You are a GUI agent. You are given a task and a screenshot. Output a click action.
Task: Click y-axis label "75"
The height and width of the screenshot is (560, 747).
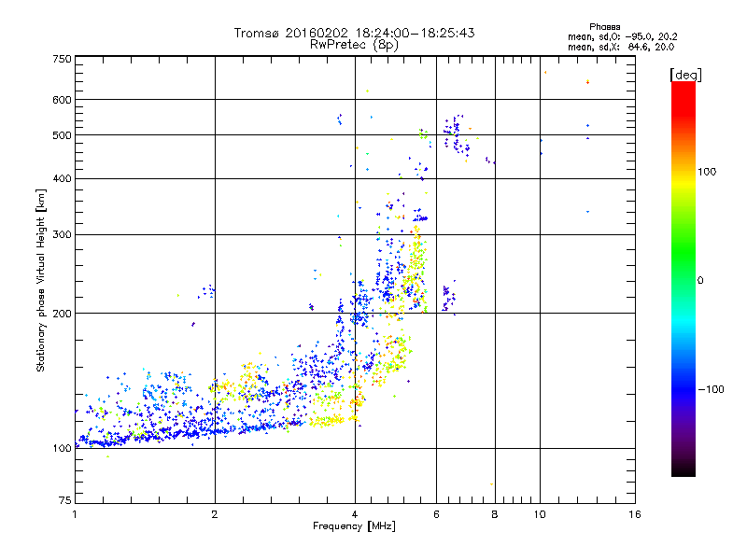tap(65, 500)
